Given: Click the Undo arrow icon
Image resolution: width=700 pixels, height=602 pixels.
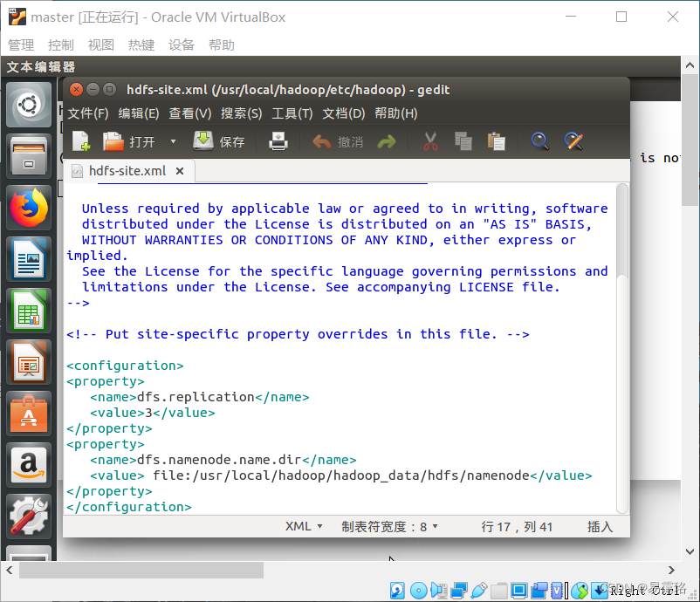Looking at the screenshot, I should (321, 142).
